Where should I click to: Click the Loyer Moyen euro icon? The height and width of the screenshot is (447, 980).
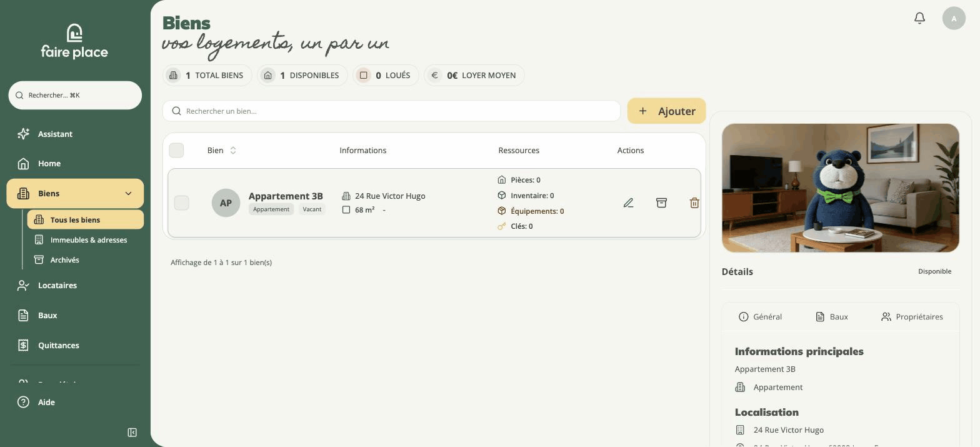[x=434, y=75]
